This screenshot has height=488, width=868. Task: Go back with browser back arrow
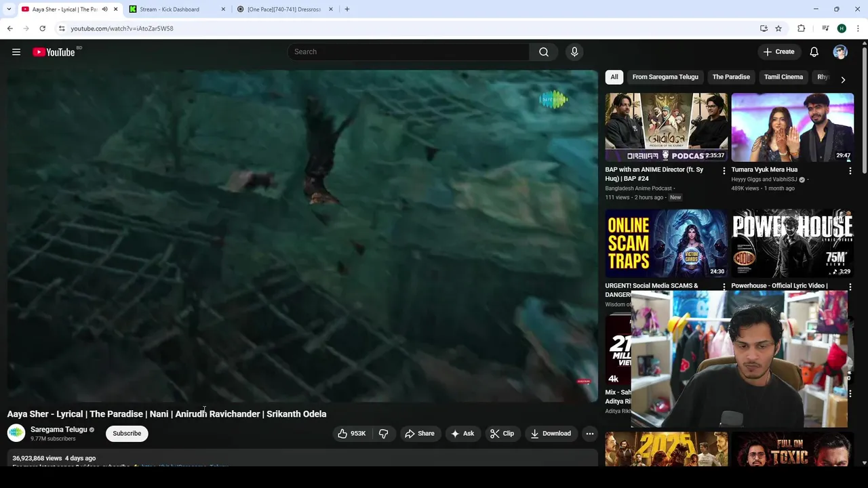(9, 28)
